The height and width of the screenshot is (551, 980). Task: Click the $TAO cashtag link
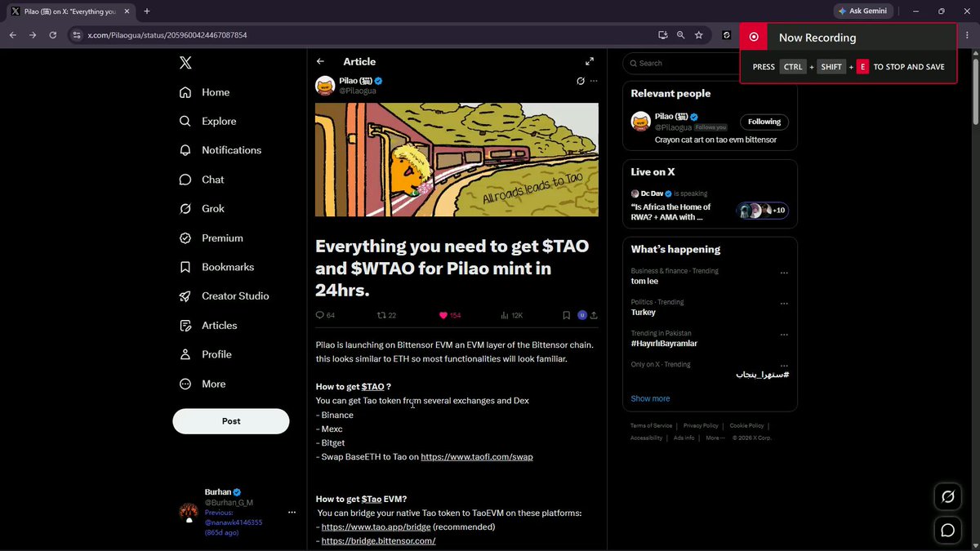pyautogui.click(x=372, y=386)
